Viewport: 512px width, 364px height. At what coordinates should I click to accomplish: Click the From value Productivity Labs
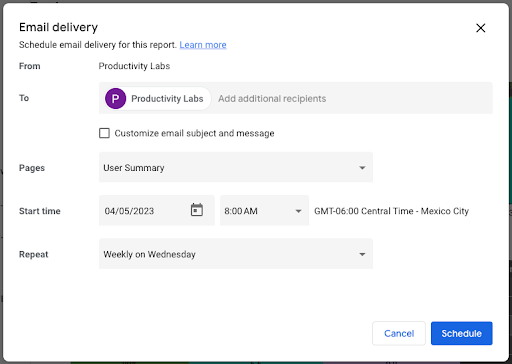coord(134,66)
